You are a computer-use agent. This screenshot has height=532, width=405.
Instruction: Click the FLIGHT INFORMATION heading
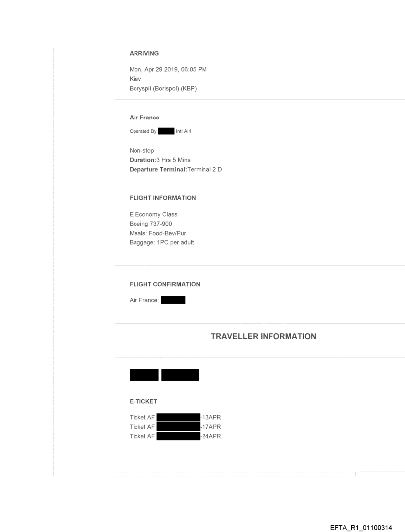click(x=162, y=198)
